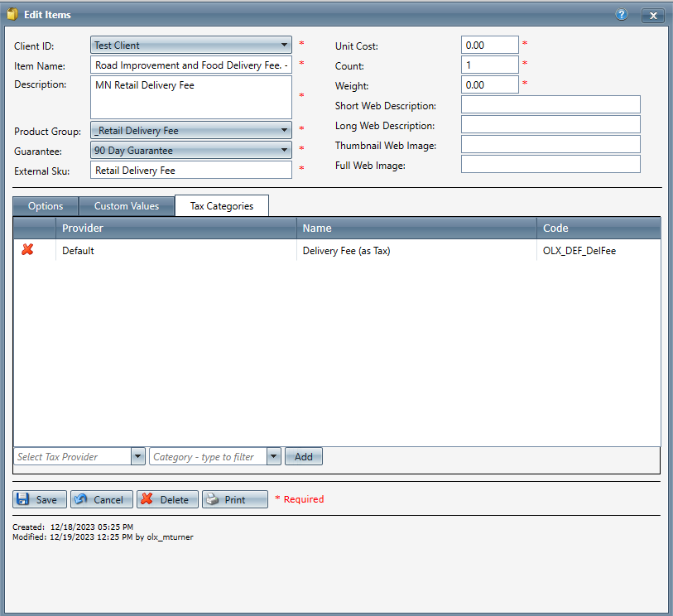
Task: Edit the Item Name field
Action: click(x=191, y=65)
